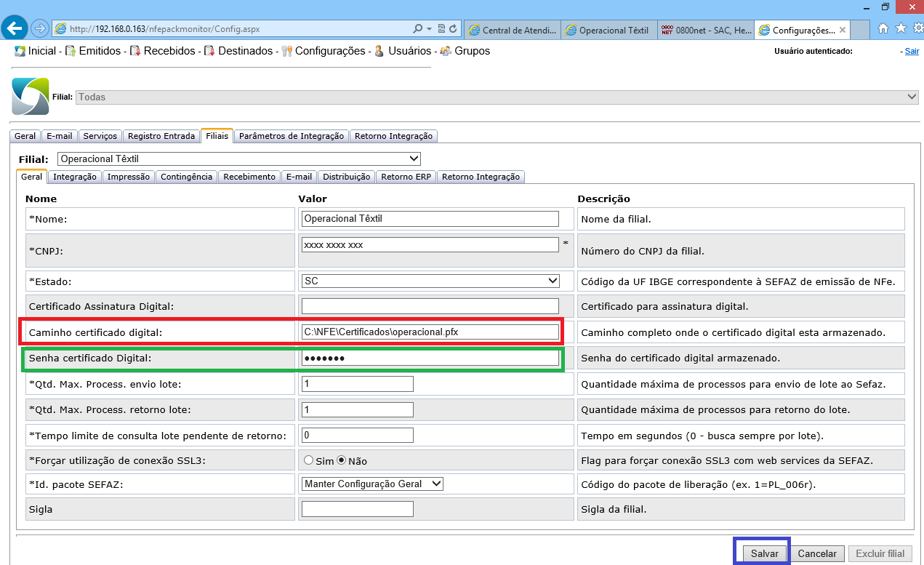Click the browser forward arrow button

(39, 29)
